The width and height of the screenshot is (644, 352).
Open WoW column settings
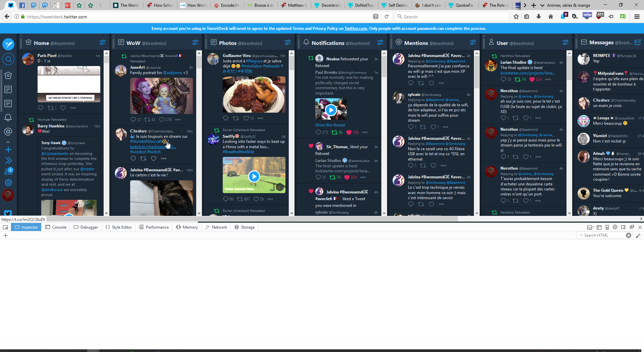click(x=195, y=42)
